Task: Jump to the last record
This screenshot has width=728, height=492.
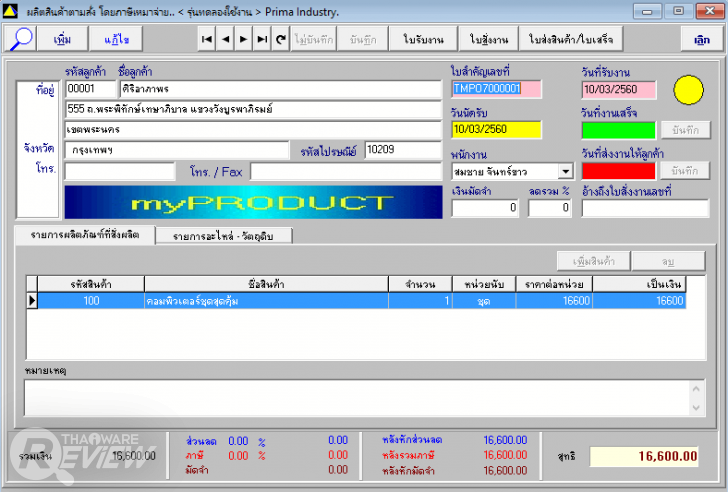Action: tap(262, 39)
